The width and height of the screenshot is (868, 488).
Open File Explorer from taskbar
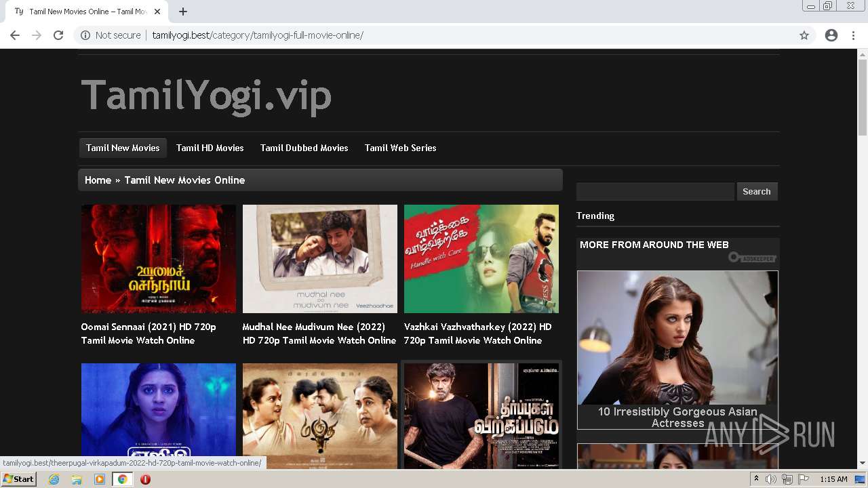(77, 479)
